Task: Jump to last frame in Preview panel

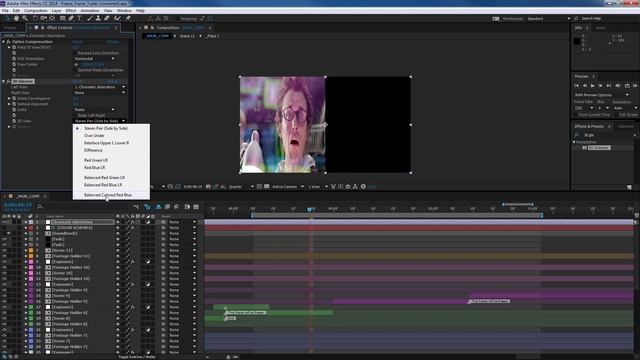Action: [609, 86]
